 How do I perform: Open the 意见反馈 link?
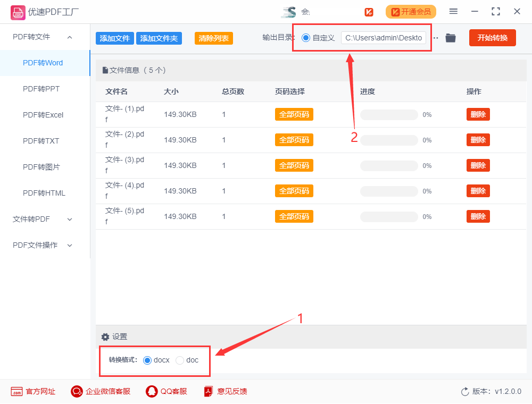coord(232,391)
